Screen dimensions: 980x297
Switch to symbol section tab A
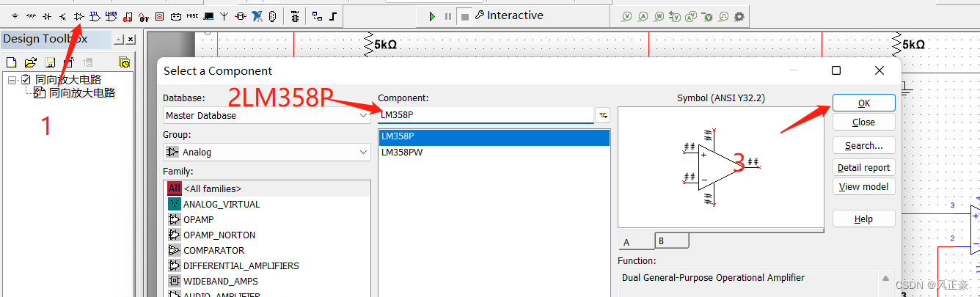pyautogui.click(x=636, y=241)
